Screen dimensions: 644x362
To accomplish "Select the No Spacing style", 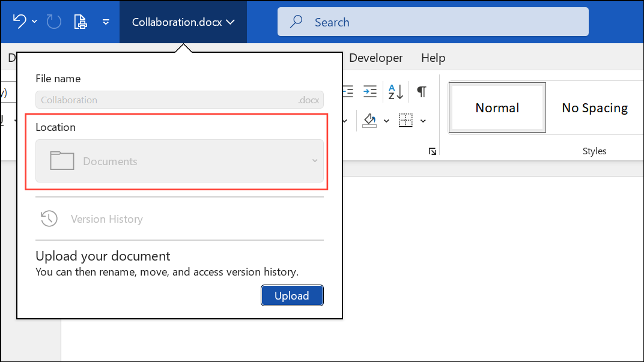I will 595,107.
